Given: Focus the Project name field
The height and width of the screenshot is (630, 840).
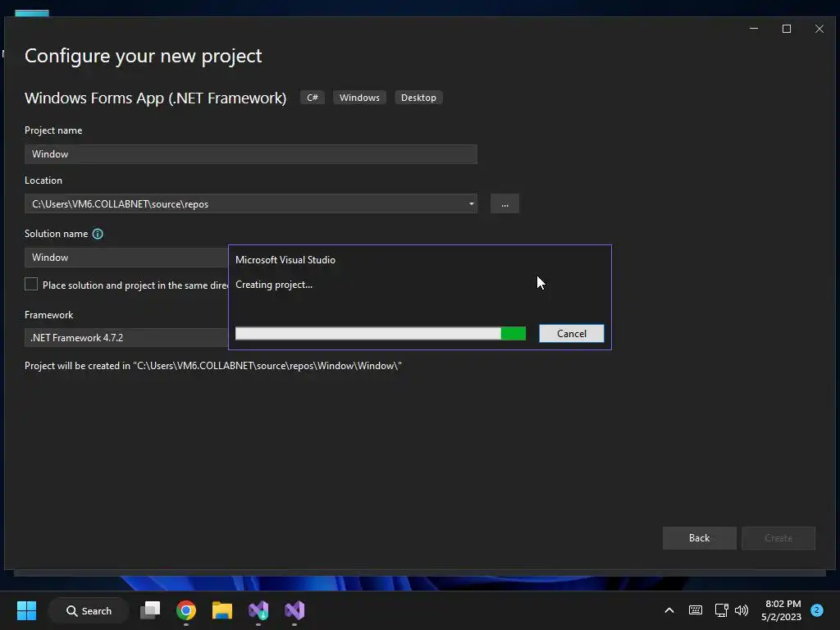Looking at the screenshot, I should [251, 153].
